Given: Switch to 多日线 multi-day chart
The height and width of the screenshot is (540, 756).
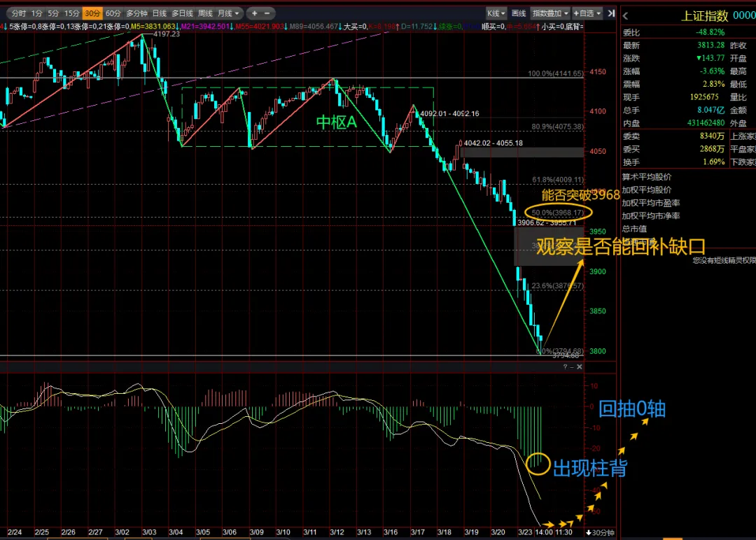Looking at the screenshot, I should 182,13.
